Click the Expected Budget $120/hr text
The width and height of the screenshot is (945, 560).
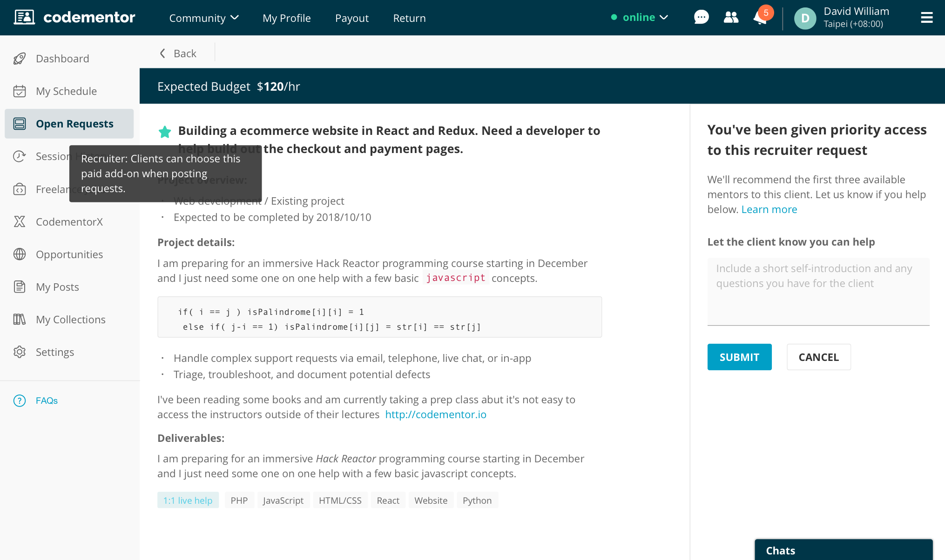click(229, 87)
